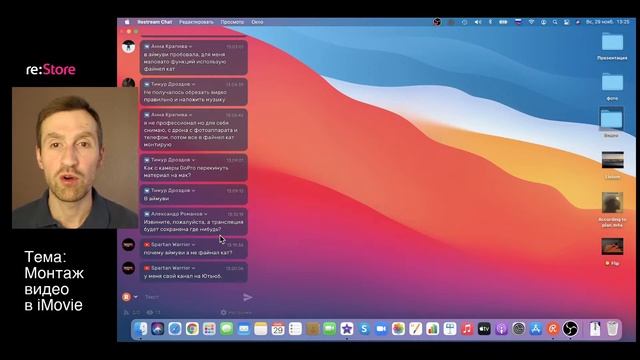
Task: Open chat settings gear at the bottom
Action: [223, 313]
